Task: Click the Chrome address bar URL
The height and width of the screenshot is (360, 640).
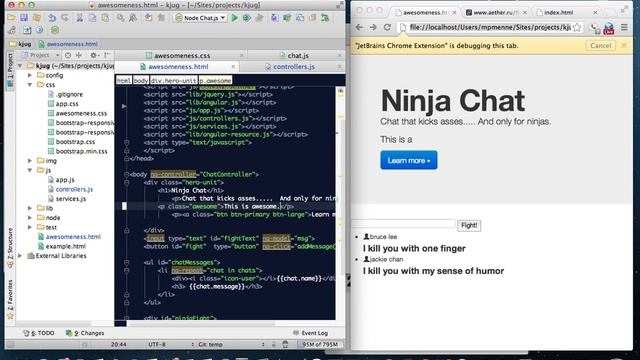Action: [x=490, y=27]
